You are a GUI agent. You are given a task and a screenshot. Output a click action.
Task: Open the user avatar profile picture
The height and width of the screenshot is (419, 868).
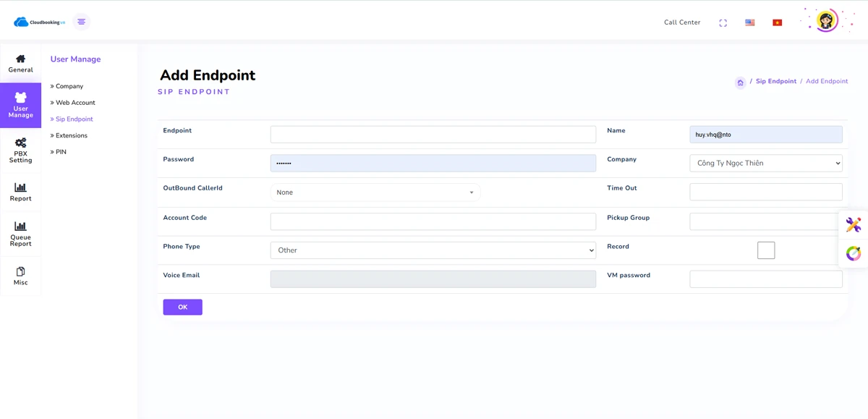(x=825, y=21)
